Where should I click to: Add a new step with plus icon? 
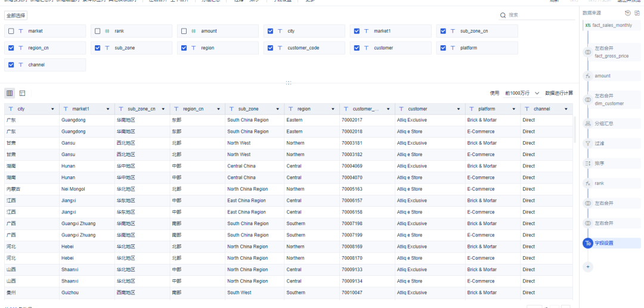point(588,266)
